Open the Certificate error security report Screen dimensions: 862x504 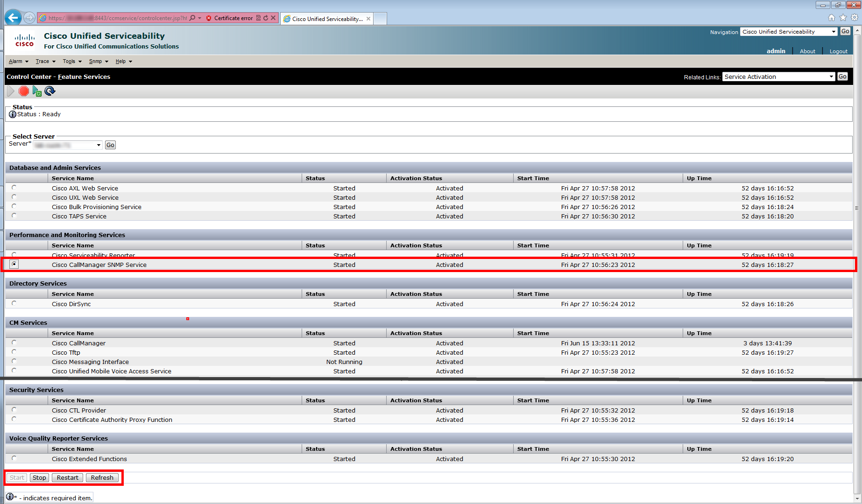point(230,18)
